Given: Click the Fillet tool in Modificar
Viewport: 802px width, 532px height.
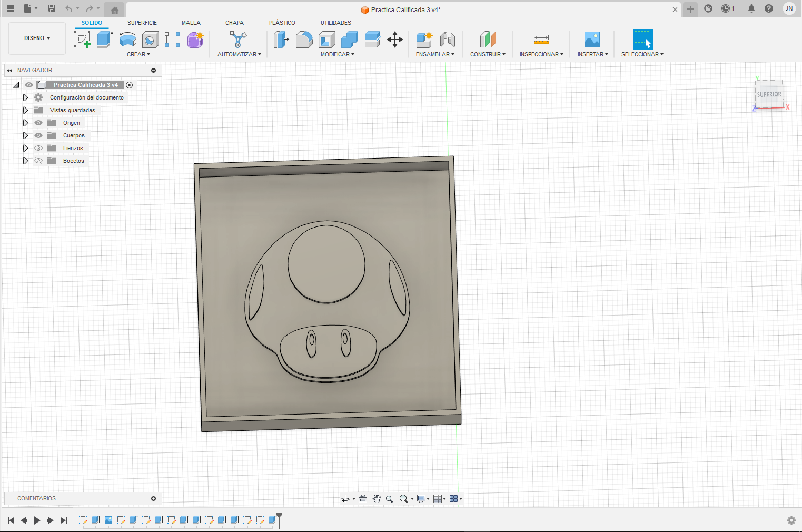Looking at the screenshot, I should (x=304, y=40).
